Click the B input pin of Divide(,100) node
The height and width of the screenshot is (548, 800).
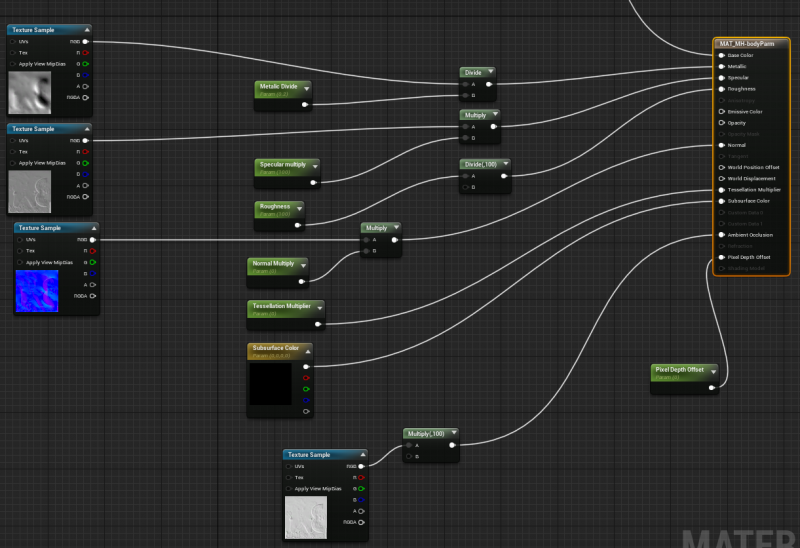click(464, 187)
